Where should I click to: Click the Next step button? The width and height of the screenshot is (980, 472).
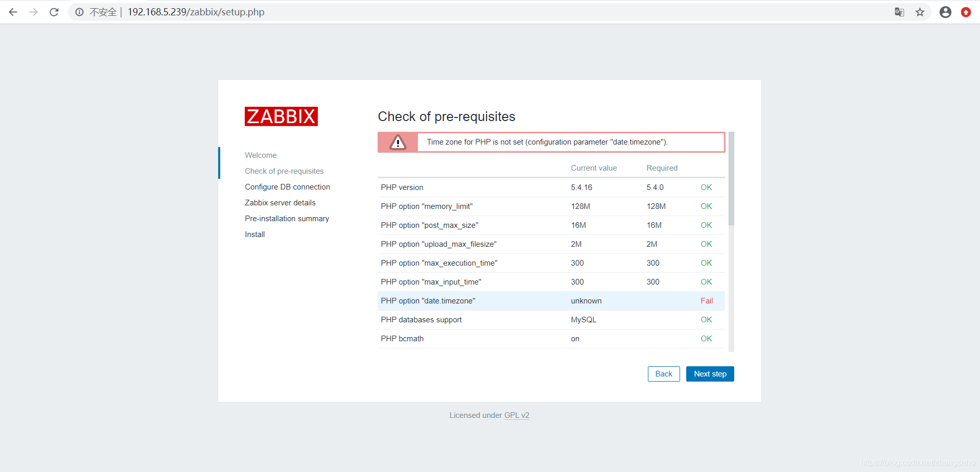coord(710,374)
